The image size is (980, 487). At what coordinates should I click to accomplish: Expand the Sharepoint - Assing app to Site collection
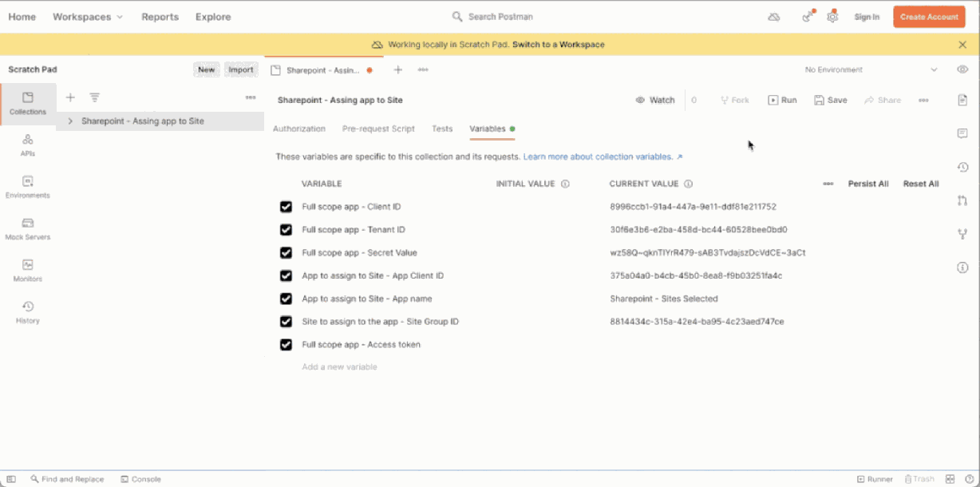click(x=70, y=121)
